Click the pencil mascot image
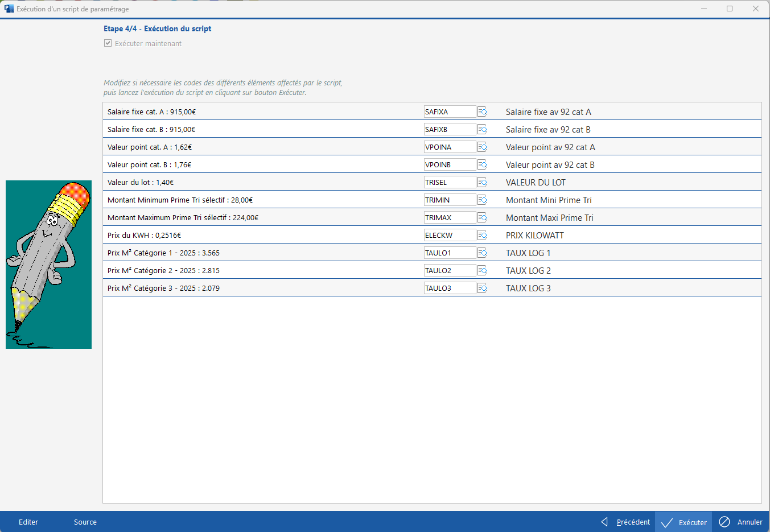Image resolution: width=770 pixels, height=532 pixels. [48, 265]
